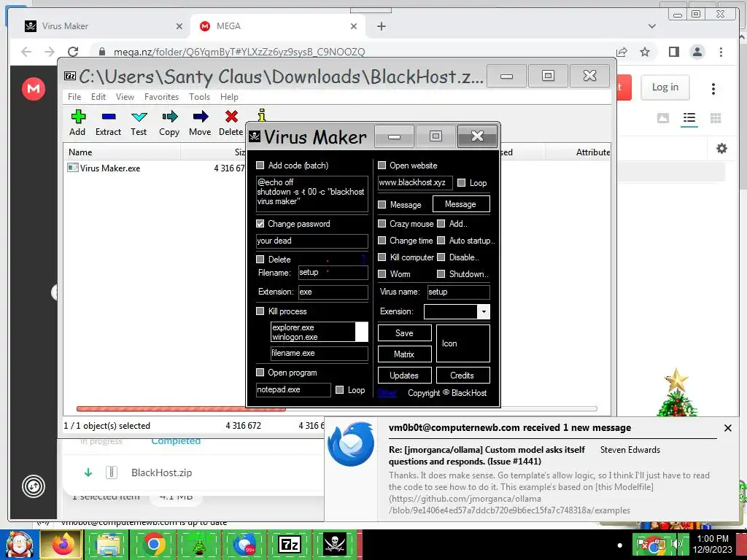This screenshot has height=560, width=747.
Task: Click the Credits button
Action: pyautogui.click(x=462, y=376)
